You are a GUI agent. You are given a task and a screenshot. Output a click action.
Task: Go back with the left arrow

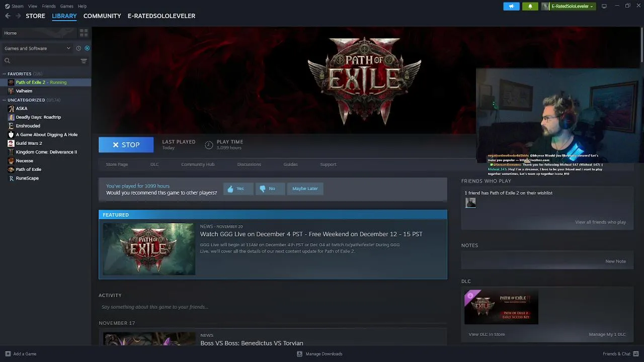tap(8, 16)
